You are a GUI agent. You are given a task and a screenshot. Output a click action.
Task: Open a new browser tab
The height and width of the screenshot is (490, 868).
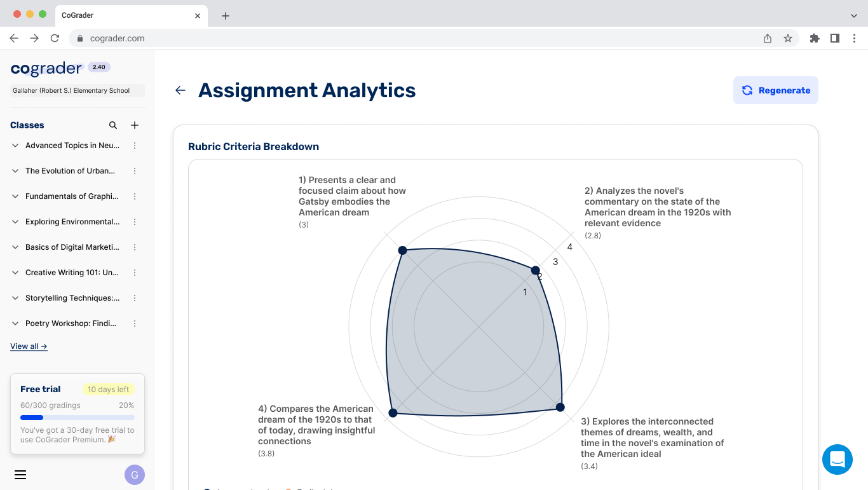(226, 16)
